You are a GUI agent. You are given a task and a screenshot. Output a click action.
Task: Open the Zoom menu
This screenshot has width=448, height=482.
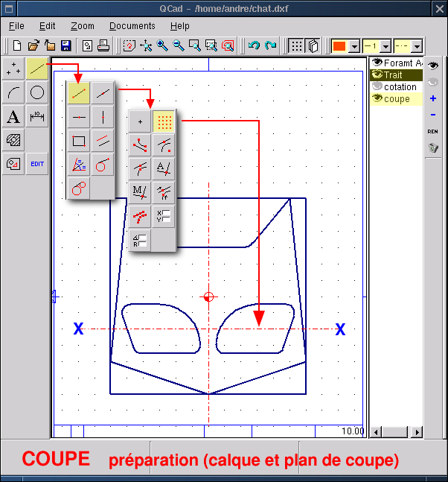click(83, 26)
